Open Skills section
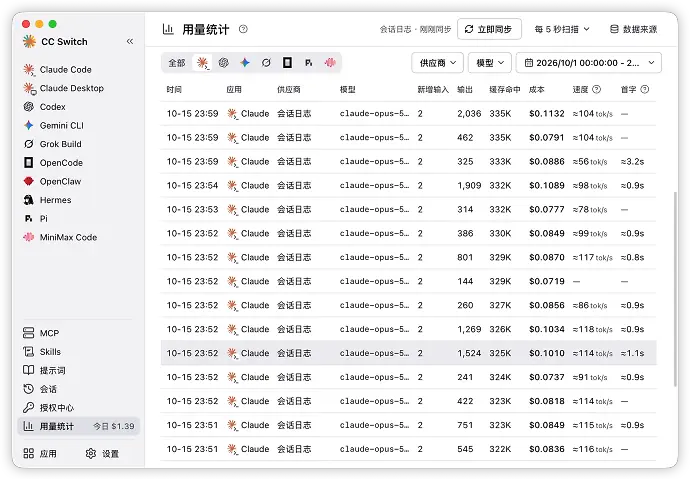 click(x=42, y=352)
